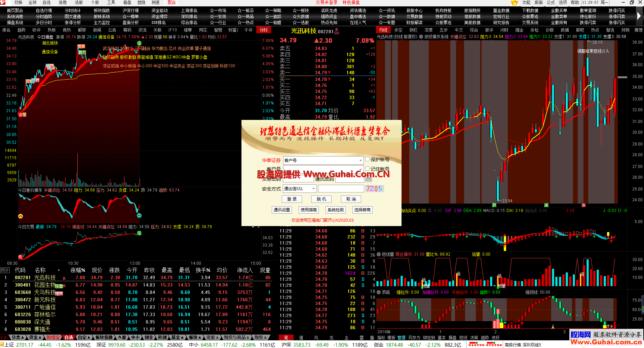Click the 播 button under tick list

pos(372,337)
